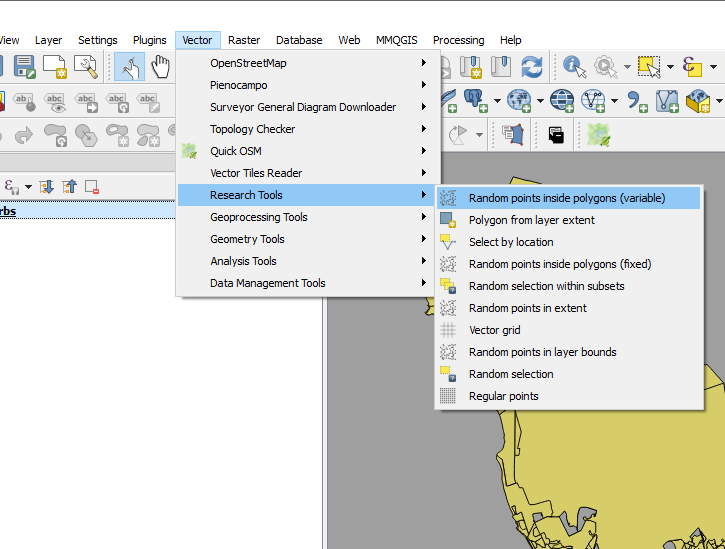Choose Random points inside polygons (variable)

point(569,198)
